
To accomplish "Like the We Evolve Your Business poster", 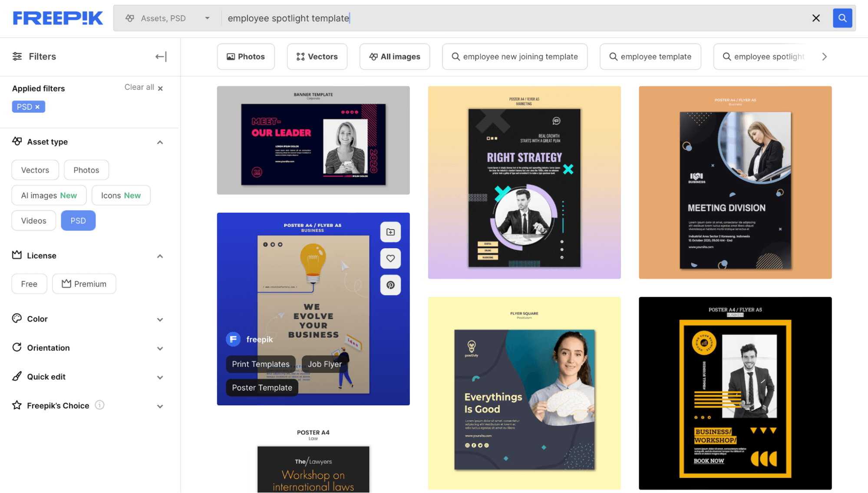I will (390, 259).
